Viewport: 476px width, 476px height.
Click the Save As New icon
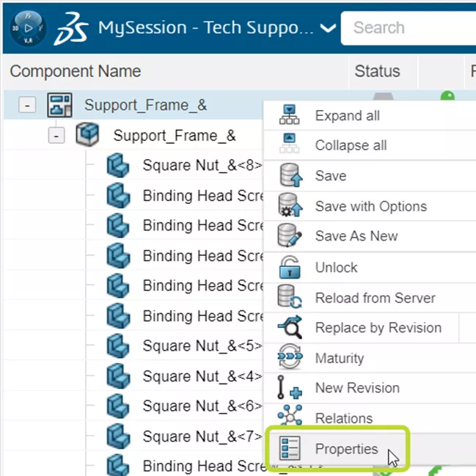[290, 237]
